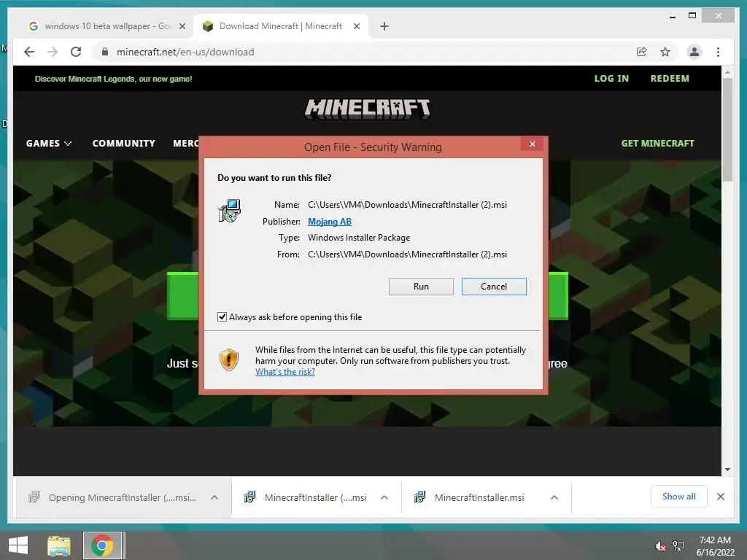Viewport: 747px width, 560px height.
Task: Click GET MINECRAFT in navigation
Action: coord(657,144)
